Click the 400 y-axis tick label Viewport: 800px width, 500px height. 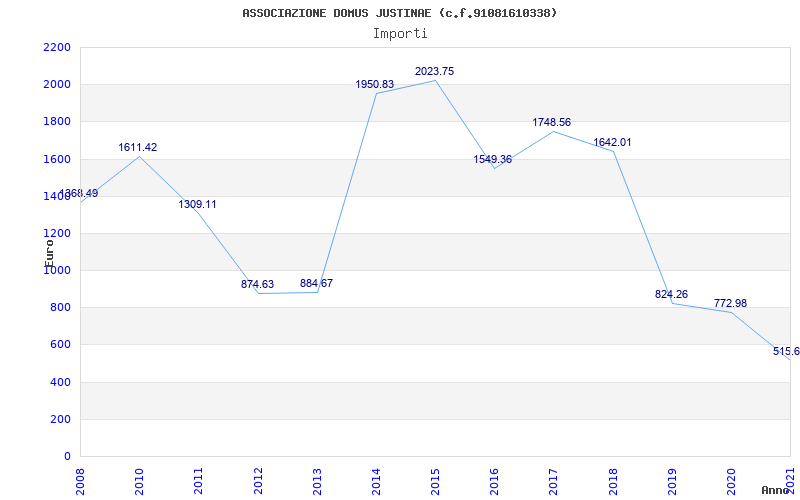click(61, 382)
